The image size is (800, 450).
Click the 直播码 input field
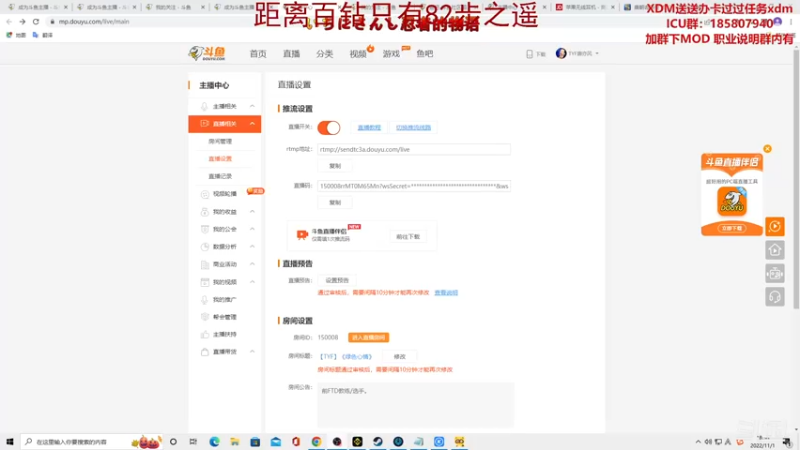point(414,186)
